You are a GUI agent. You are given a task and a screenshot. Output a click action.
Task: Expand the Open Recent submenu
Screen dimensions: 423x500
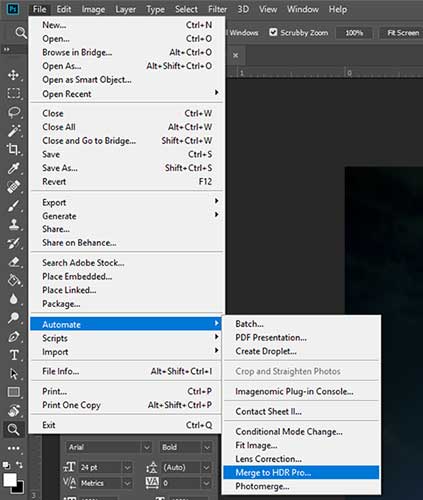(126, 94)
